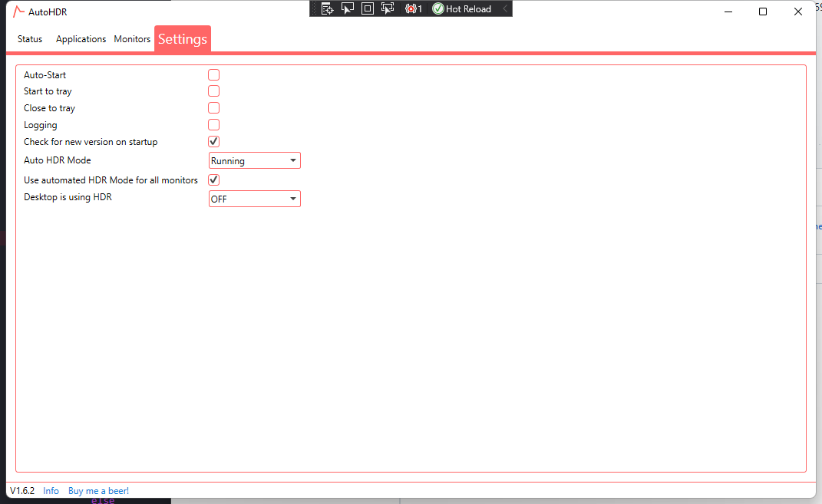Activate Select Element tool in debug toolbar

click(348, 8)
